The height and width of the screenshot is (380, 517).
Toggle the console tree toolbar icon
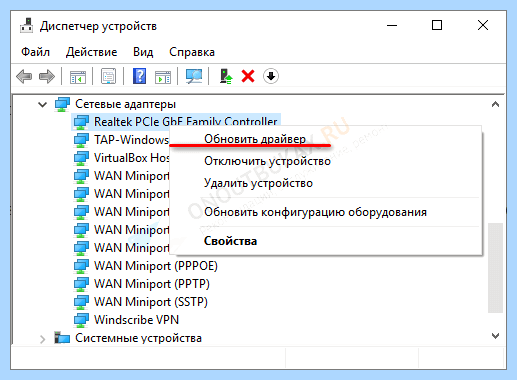[78, 76]
